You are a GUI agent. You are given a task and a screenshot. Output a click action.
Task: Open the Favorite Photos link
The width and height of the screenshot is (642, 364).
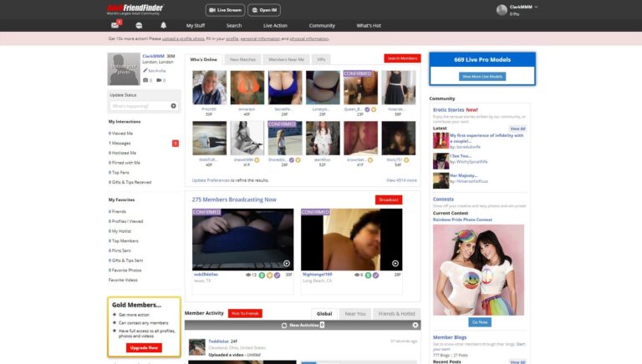coord(125,270)
